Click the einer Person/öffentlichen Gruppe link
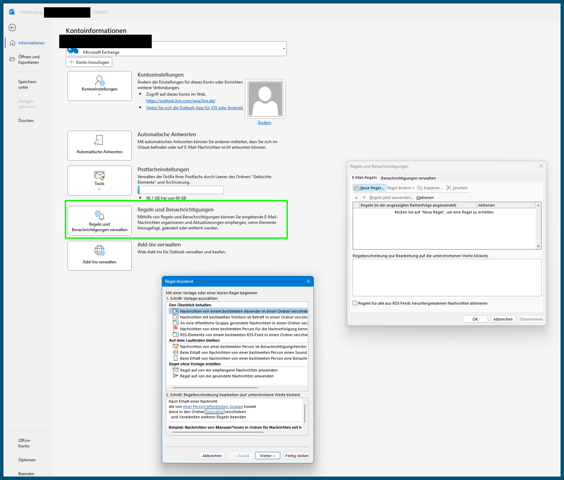This screenshot has height=480, width=564. click(213, 407)
